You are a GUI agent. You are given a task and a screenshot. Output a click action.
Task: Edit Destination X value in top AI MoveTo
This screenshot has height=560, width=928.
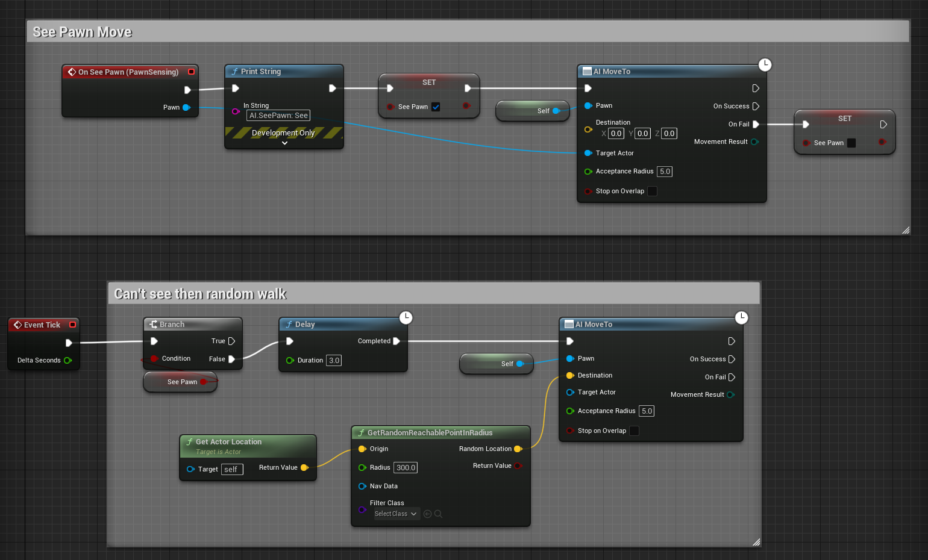coord(616,134)
